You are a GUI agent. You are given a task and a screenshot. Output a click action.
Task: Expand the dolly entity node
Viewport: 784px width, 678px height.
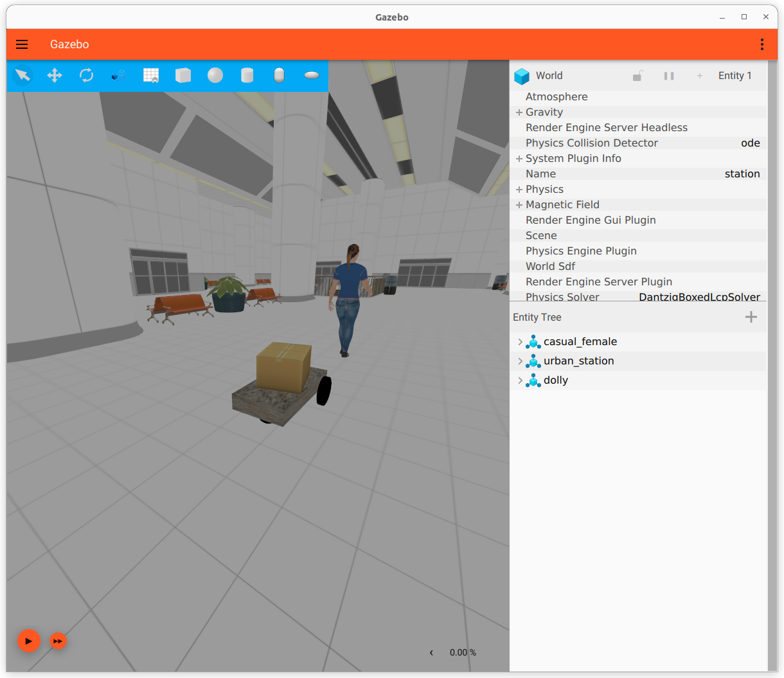(x=521, y=380)
